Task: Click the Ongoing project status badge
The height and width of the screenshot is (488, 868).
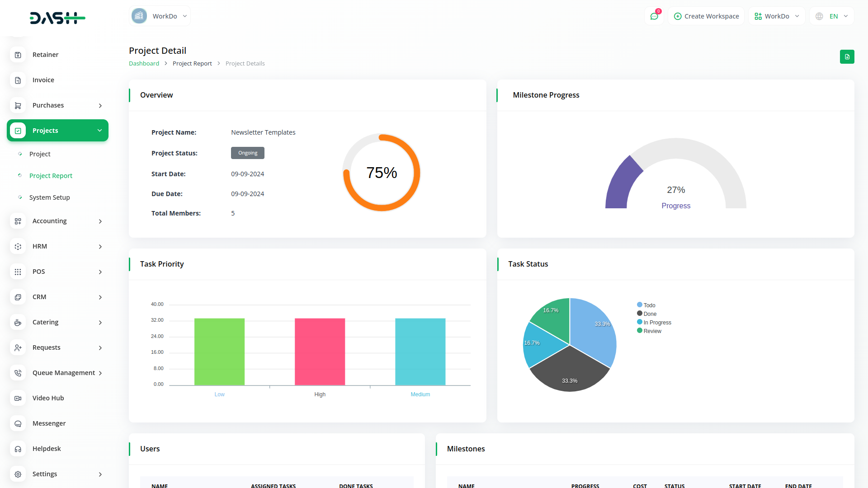Action: [x=247, y=153]
